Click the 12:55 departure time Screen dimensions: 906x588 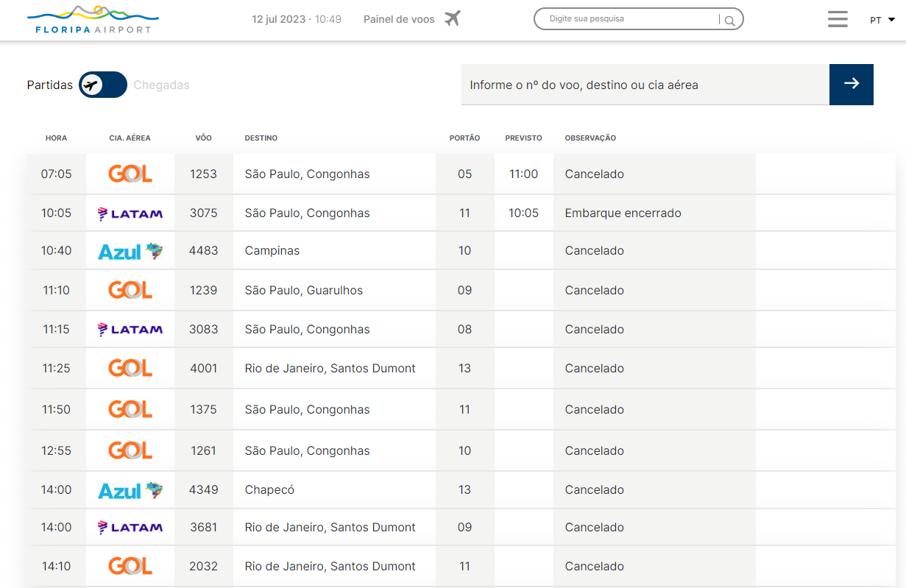pyautogui.click(x=56, y=451)
